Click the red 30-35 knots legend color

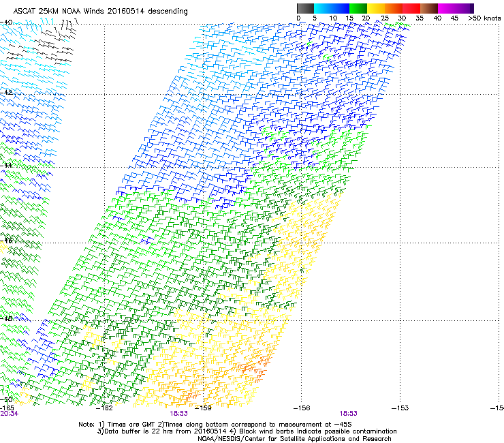[411, 8]
